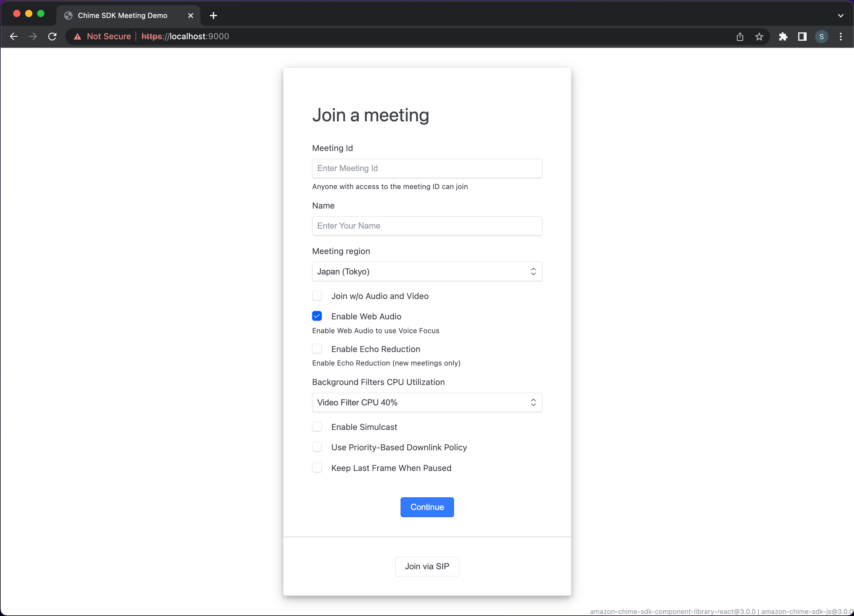The width and height of the screenshot is (854, 616).
Task: Enable the Join w/o Audio and Video checkbox
Action: (317, 296)
